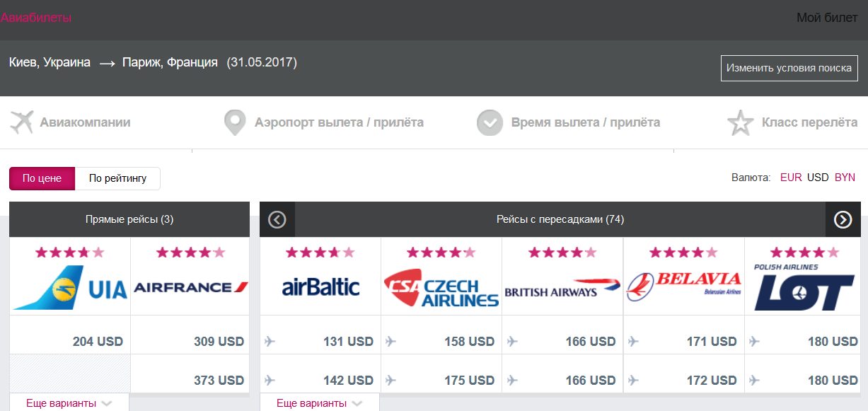This screenshot has height=411, width=868.
Task: Select the airBaltic airline logo
Action: tap(320, 286)
